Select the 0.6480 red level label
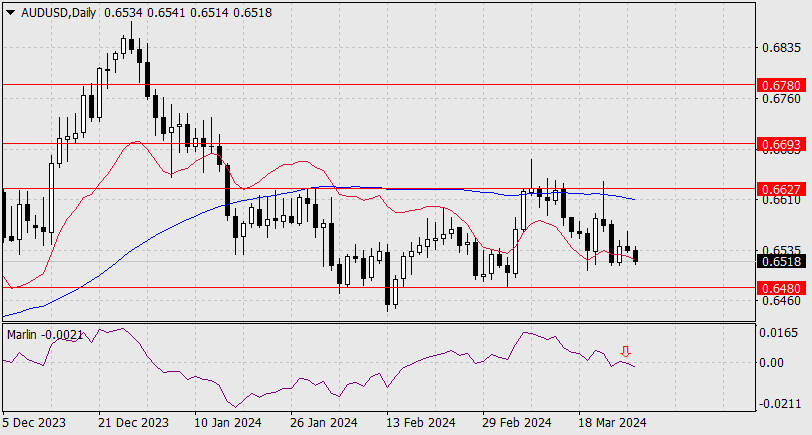 point(781,288)
